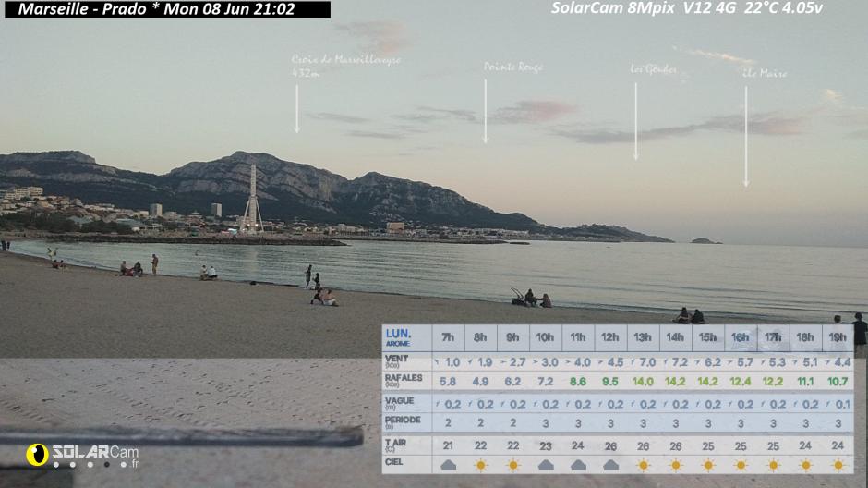Click gust value '5.8' at 7h
868x488 pixels.
[x=448, y=382]
